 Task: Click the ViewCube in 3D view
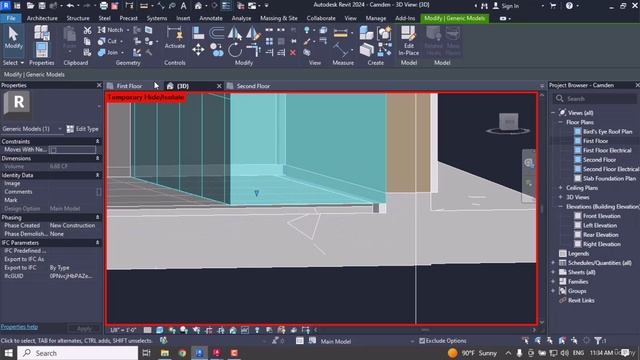point(508,123)
